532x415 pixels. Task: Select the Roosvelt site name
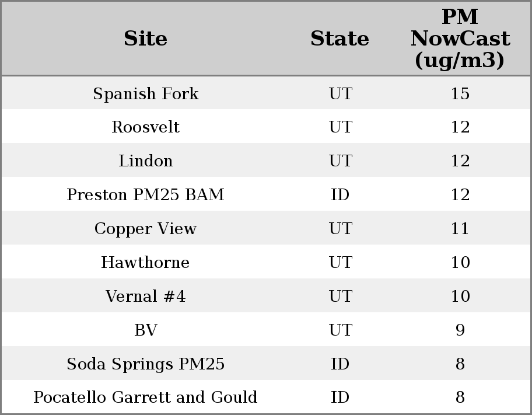145,127
